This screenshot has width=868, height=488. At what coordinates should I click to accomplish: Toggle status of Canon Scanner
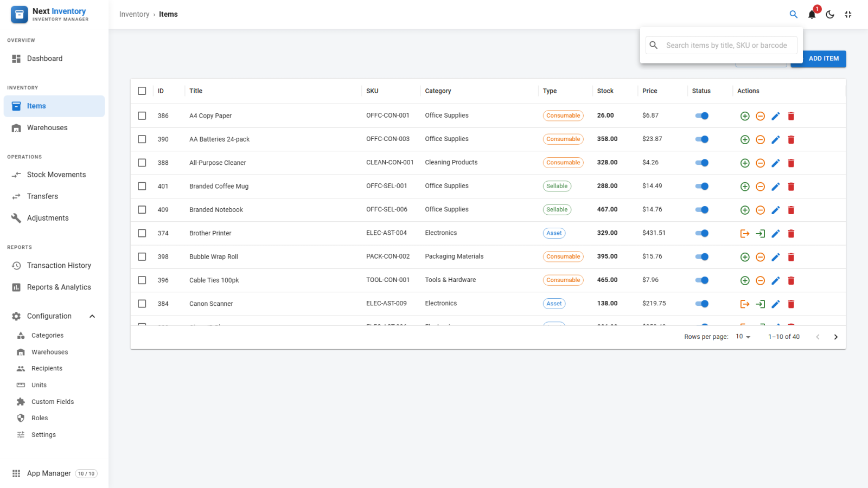point(702,304)
